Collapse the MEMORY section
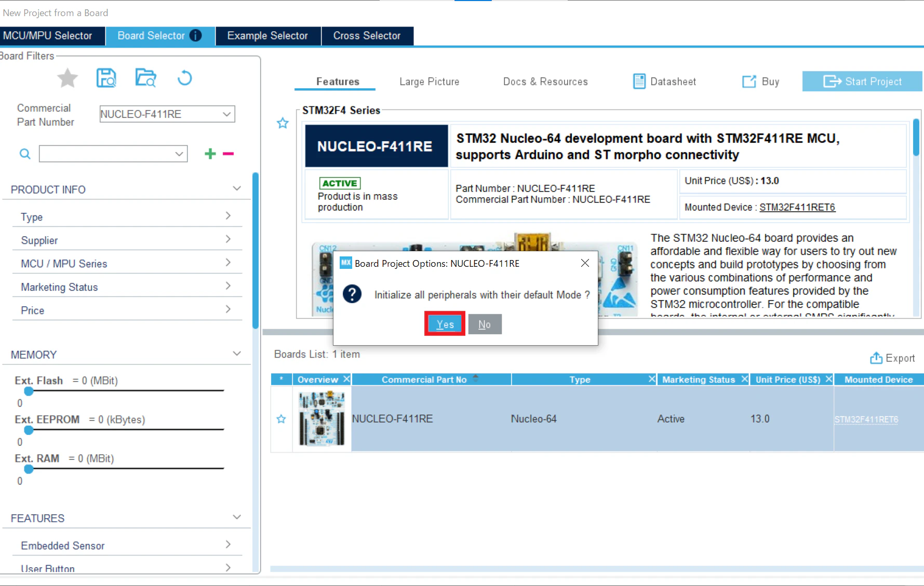Image resolution: width=924 pixels, height=586 pixels. [237, 353]
